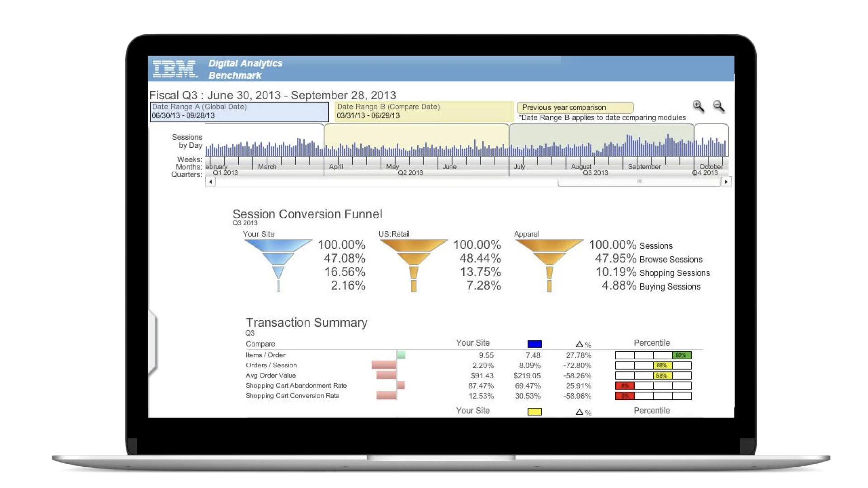Click the timeline horizontal scrollbar thumb
This screenshot has width=868, height=488.
(639, 182)
